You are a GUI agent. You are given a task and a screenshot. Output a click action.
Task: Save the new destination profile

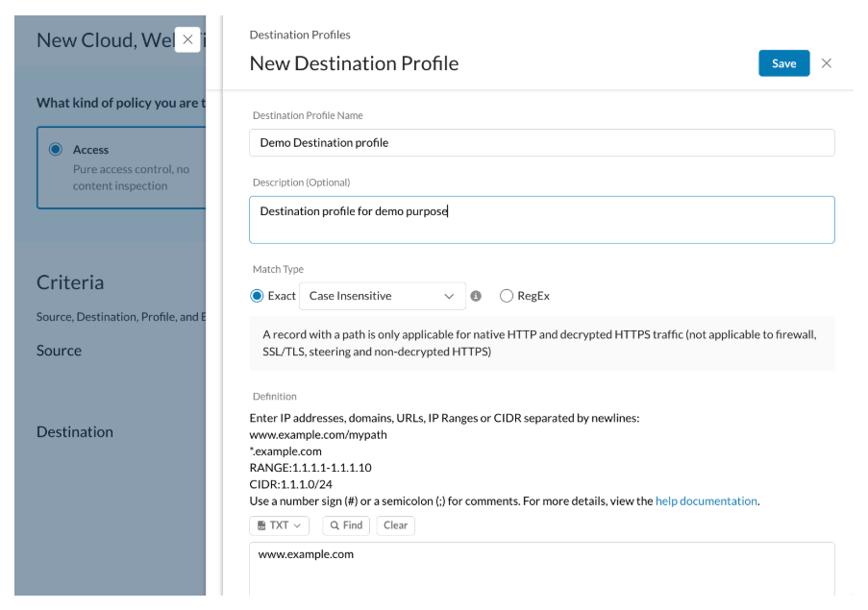click(783, 63)
